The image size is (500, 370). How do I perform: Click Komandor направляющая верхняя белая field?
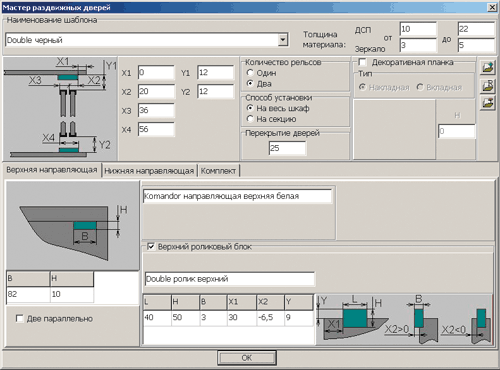[x=237, y=196]
